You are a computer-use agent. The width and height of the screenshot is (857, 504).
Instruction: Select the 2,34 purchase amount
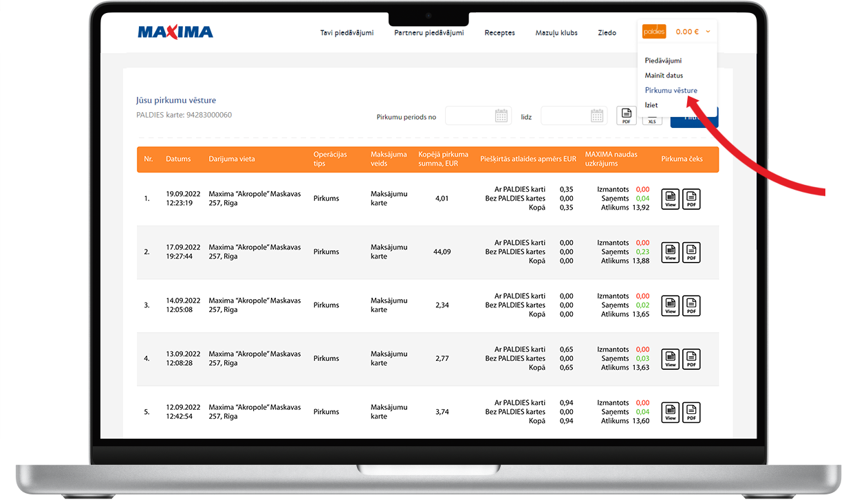click(442, 305)
